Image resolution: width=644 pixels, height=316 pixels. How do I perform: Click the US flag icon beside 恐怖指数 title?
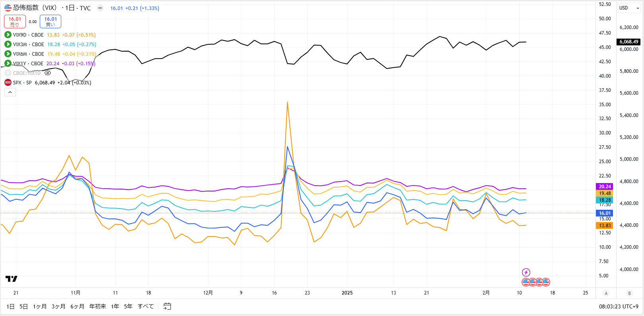click(x=8, y=8)
